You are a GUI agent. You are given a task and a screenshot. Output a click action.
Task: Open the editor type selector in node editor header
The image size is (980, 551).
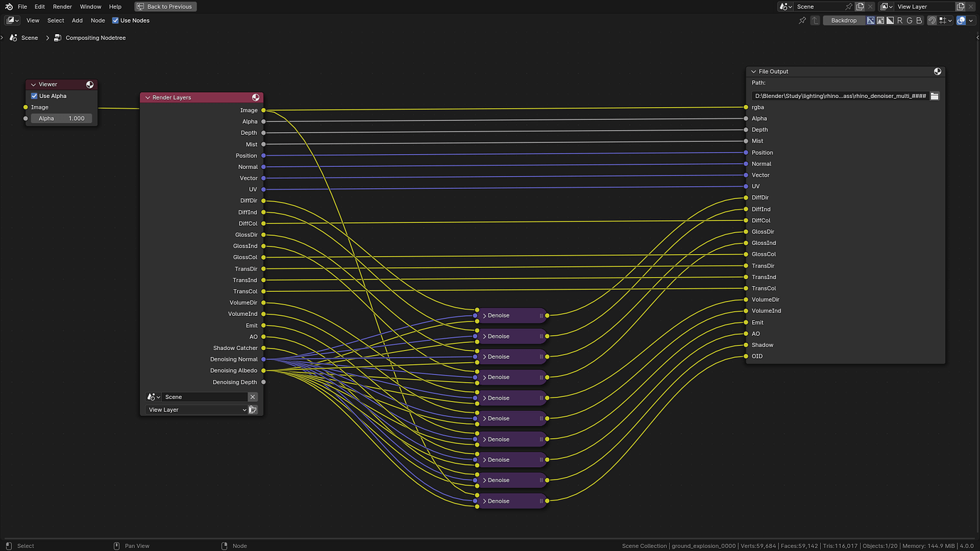(13, 21)
